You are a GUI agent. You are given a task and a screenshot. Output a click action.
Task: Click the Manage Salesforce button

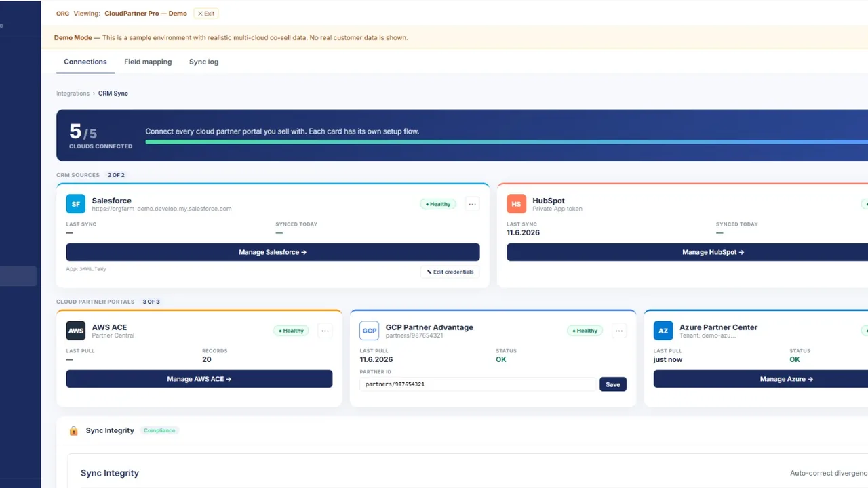(x=273, y=252)
